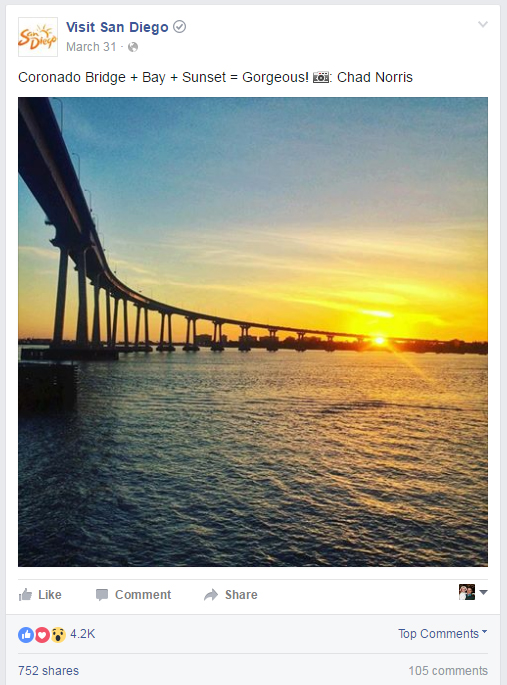View the 752 shares list
The width and height of the screenshot is (507, 685).
click(48, 671)
